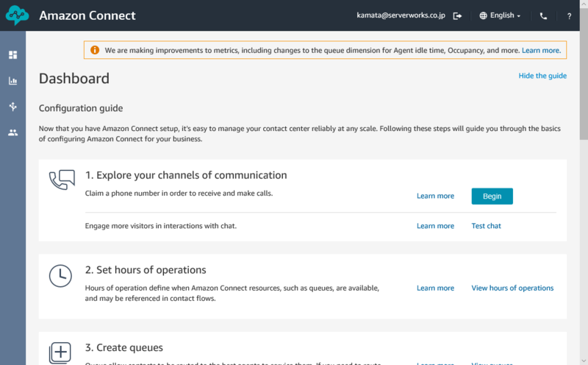
Task: Click the clock hours of operations icon
Action: click(x=60, y=276)
